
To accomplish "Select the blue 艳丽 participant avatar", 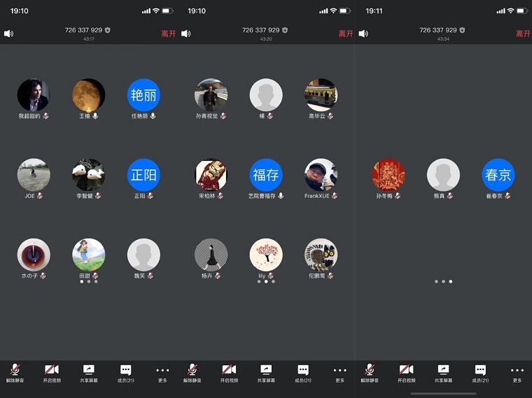I will (x=143, y=95).
